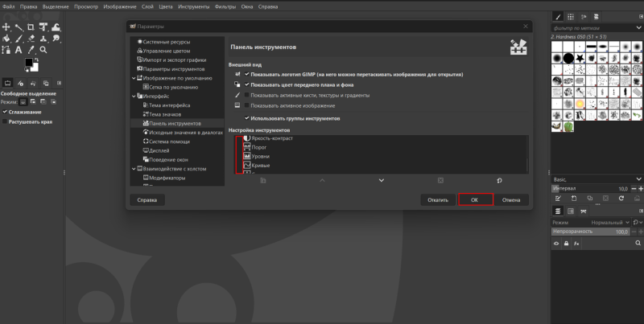The height and width of the screenshot is (324, 644).
Task: Open the Файл menu
Action: tap(8, 6)
